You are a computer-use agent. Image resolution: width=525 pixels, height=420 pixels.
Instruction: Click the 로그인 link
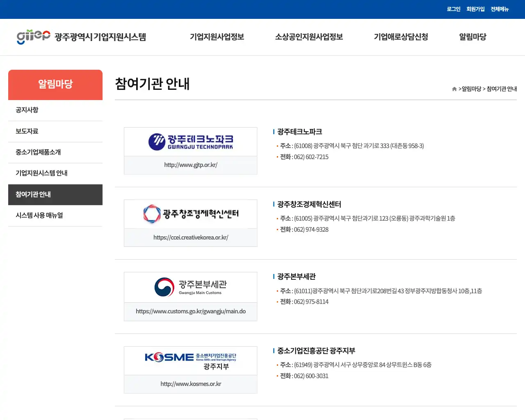pos(453,9)
